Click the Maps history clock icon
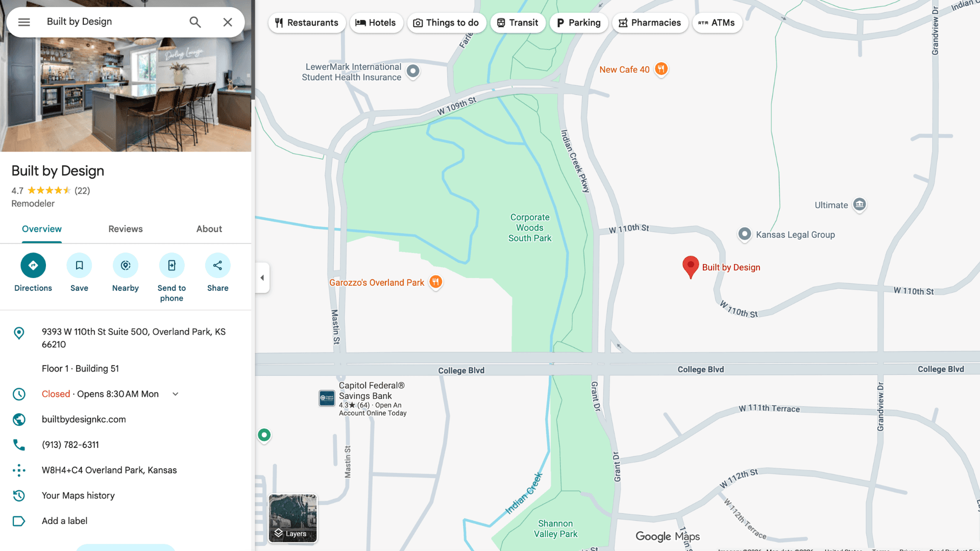The image size is (980, 551). click(x=19, y=495)
